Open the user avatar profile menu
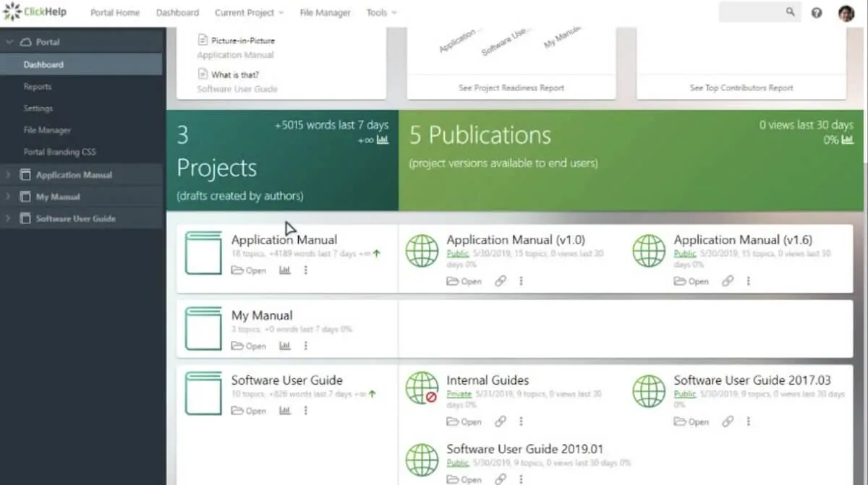868x485 pixels. pyautogui.click(x=846, y=12)
